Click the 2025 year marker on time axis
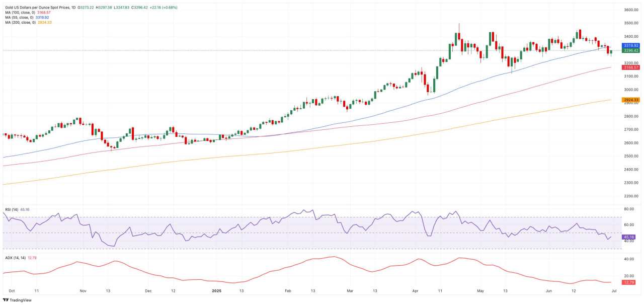644x305 pixels. click(216, 291)
